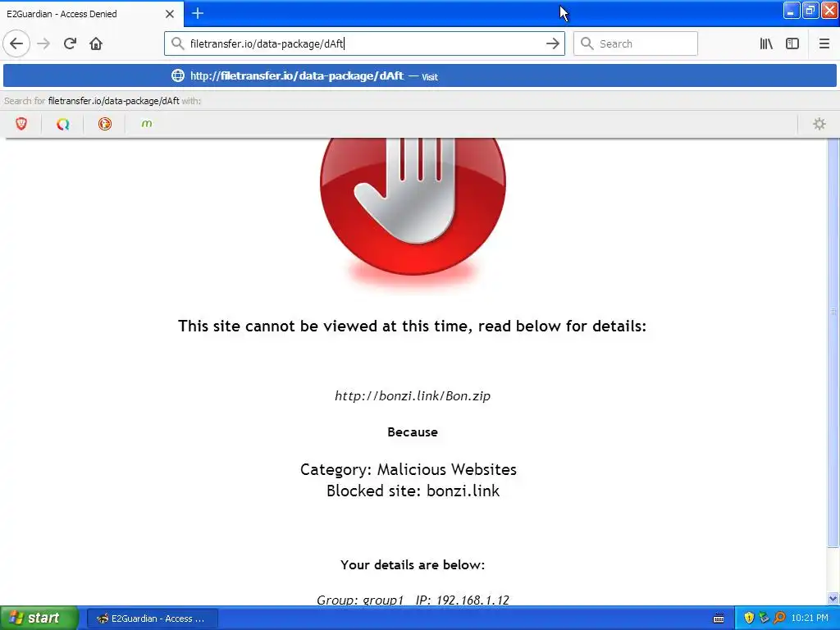840x630 pixels.
Task: Open the hamburger application menu
Action: click(824, 43)
